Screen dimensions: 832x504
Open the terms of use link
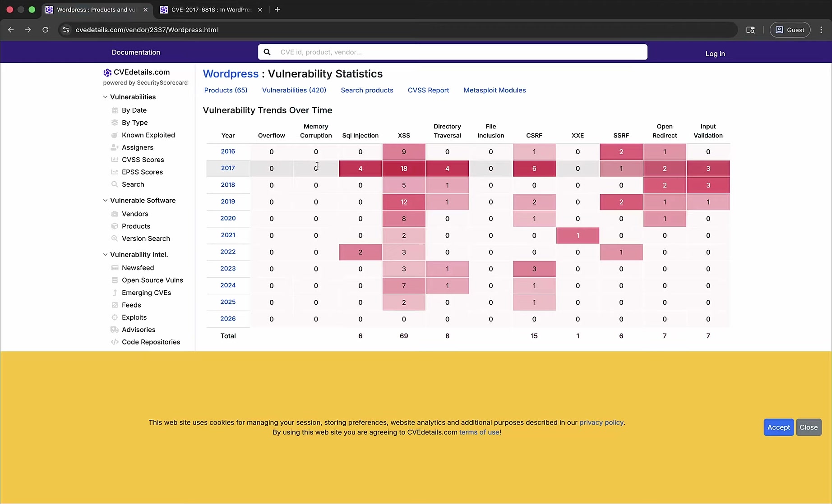(x=479, y=432)
